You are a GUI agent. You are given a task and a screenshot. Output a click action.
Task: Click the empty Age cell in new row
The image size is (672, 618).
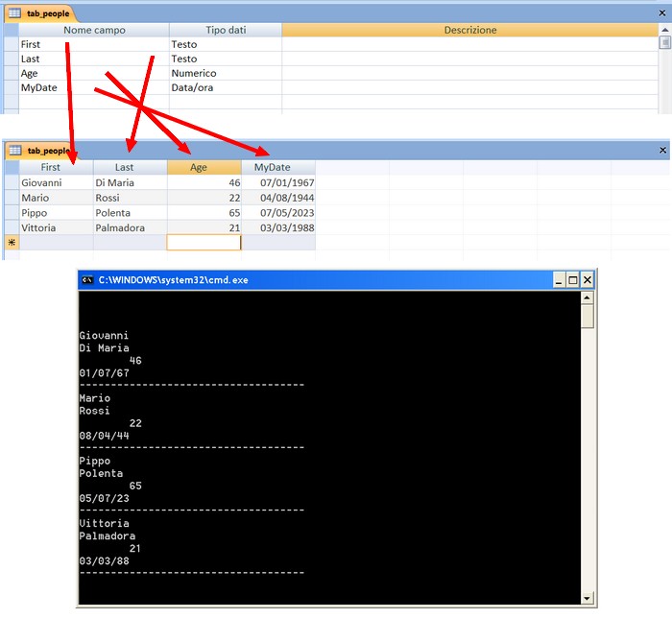[x=204, y=243]
